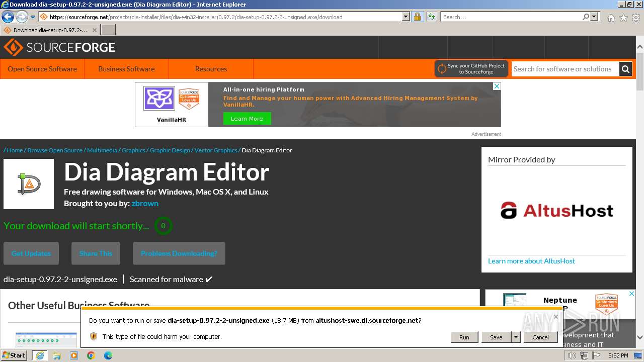Select the Download dia-setup browser tab
Viewport: 644px width, 362px height.
(50, 30)
